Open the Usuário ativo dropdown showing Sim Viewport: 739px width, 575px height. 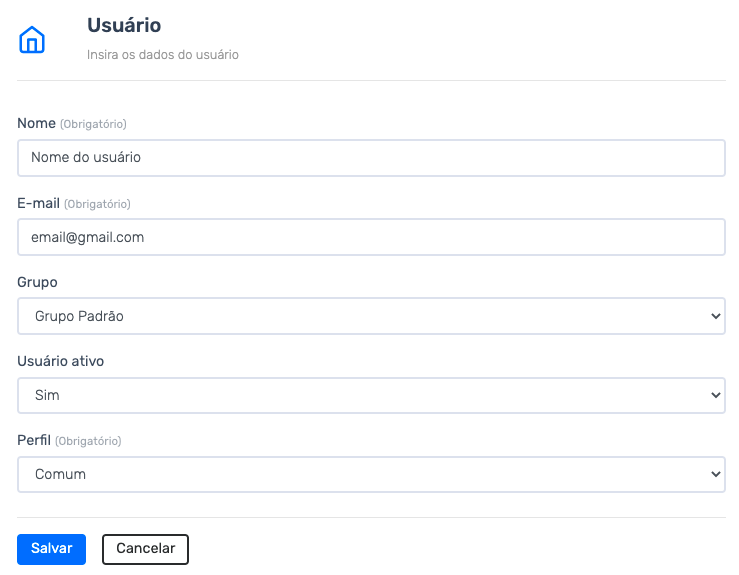[371, 395]
